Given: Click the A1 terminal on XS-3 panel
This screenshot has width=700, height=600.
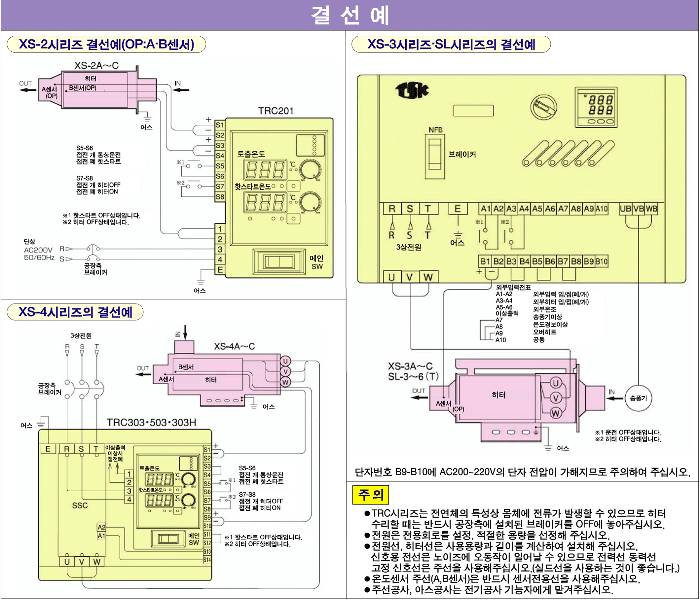Looking at the screenshot, I should point(485,209).
